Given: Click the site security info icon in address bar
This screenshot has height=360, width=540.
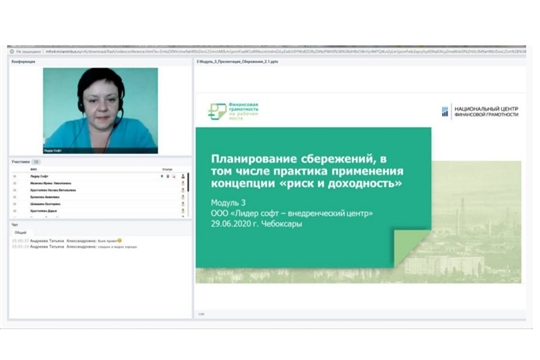Looking at the screenshot, I should click(12, 52).
